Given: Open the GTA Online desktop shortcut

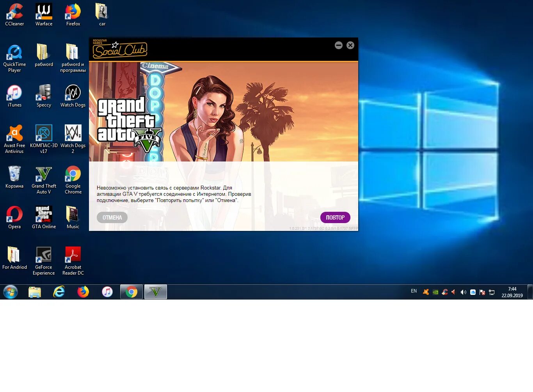Looking at the screenshot, I should pos(44,218).
